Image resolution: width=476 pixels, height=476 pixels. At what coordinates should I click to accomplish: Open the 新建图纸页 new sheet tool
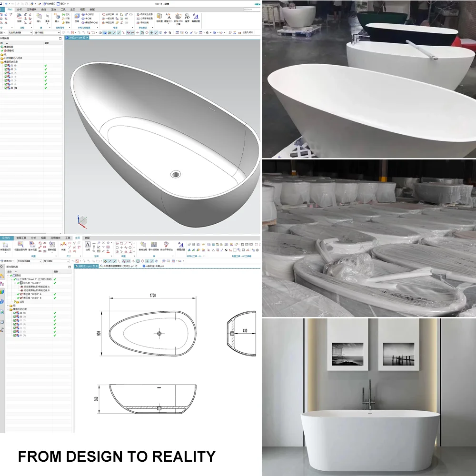5,245
